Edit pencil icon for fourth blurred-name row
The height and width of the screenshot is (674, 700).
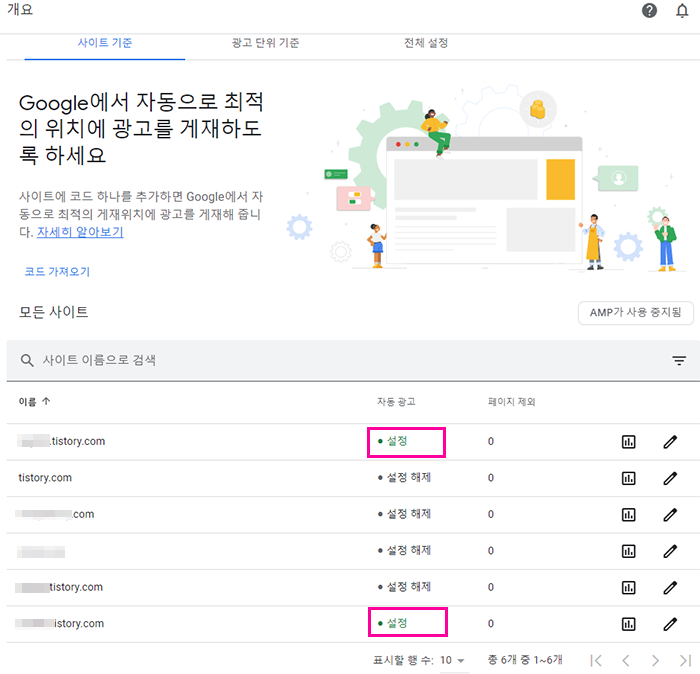[670, 551]
